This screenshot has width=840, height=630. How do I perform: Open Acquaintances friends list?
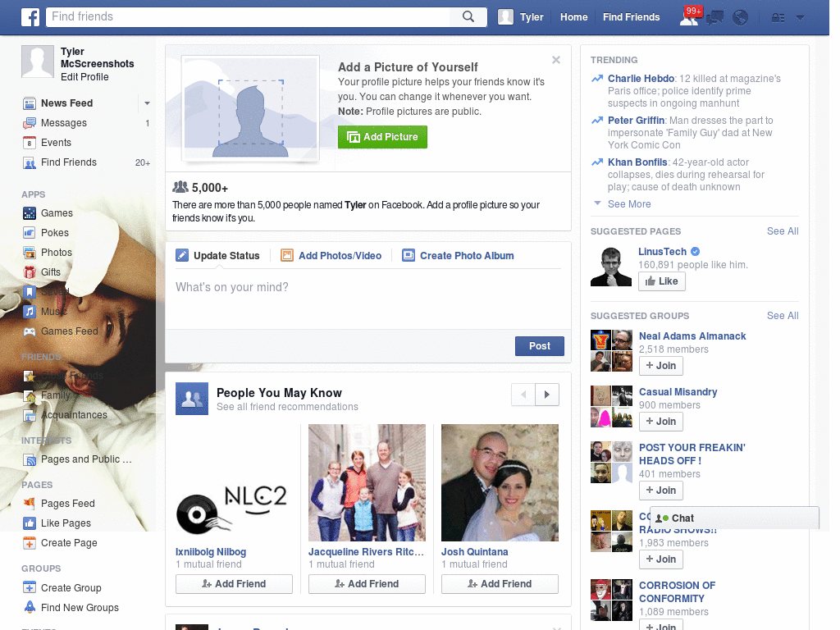(x=74, y=415)
